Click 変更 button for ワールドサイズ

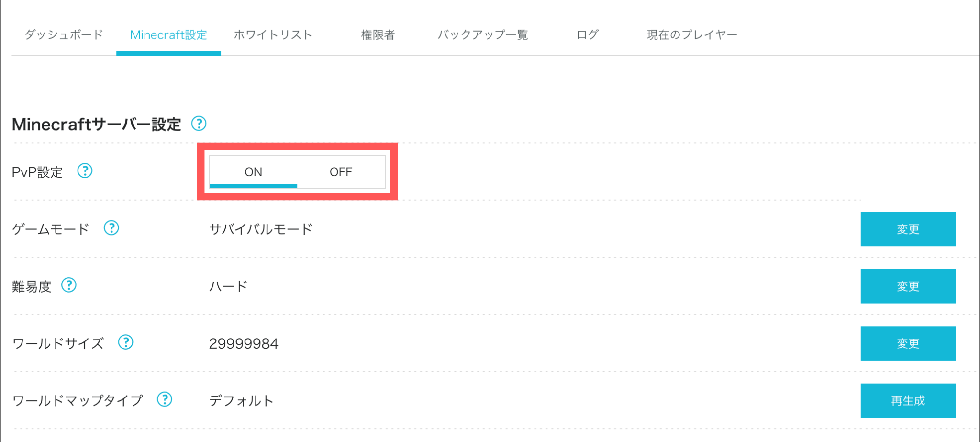click(x=908, y=343)
